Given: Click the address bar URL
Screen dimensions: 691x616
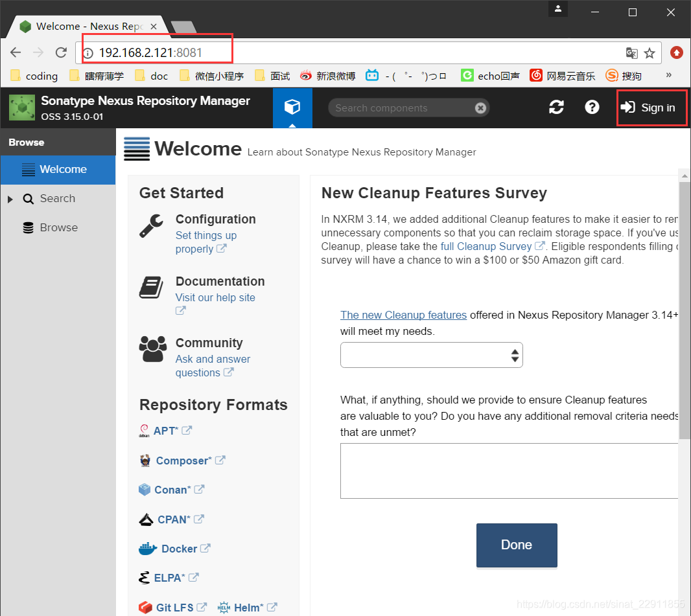Looking at the screenshot, I should (150, 53).
